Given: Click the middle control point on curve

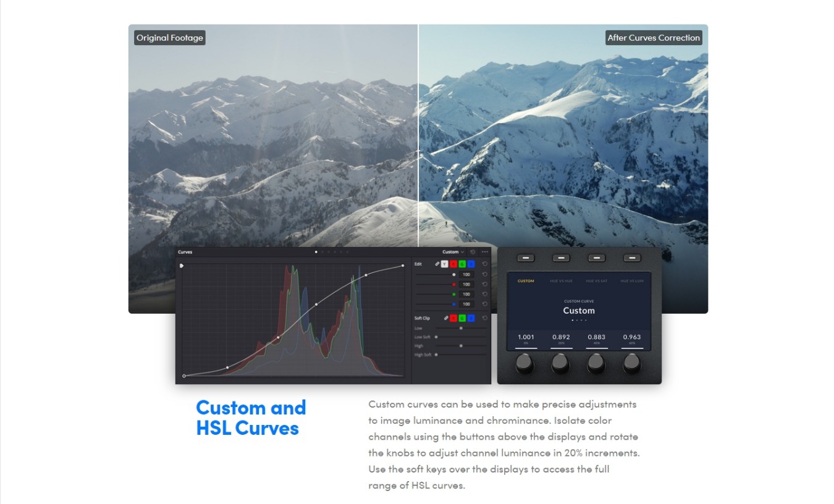Looking at the screenshot, I should 316,304.
